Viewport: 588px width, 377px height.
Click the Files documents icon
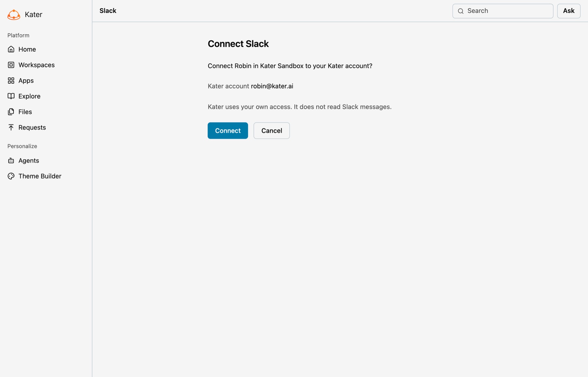pos(11,112)
